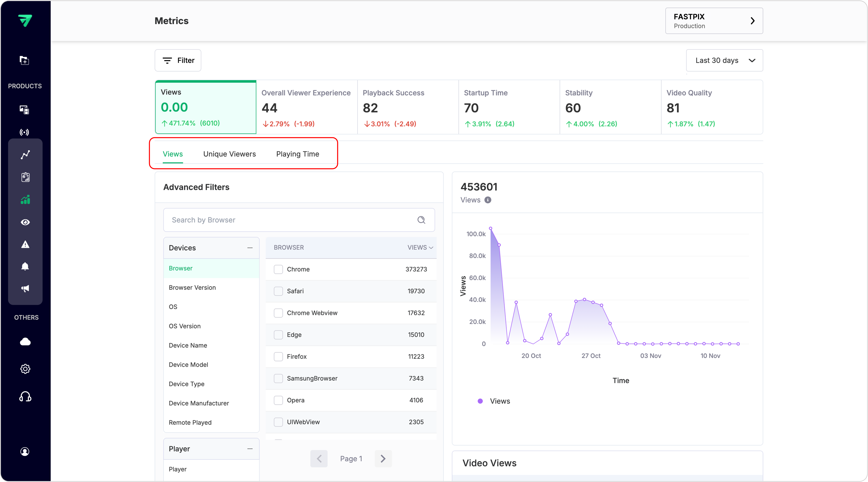
Task: Switch to the Playing Time tab
Action: pyautogui.click(x=297, y=154)
